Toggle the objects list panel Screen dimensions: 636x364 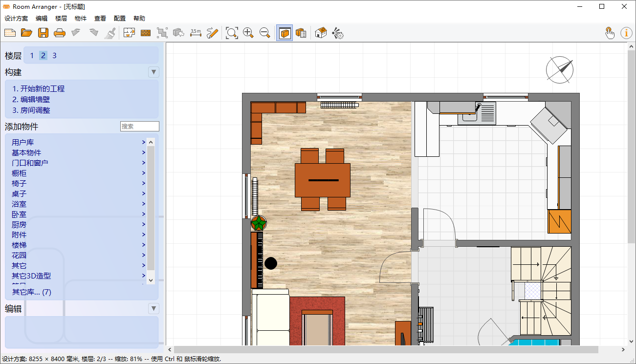click(301, 33)
